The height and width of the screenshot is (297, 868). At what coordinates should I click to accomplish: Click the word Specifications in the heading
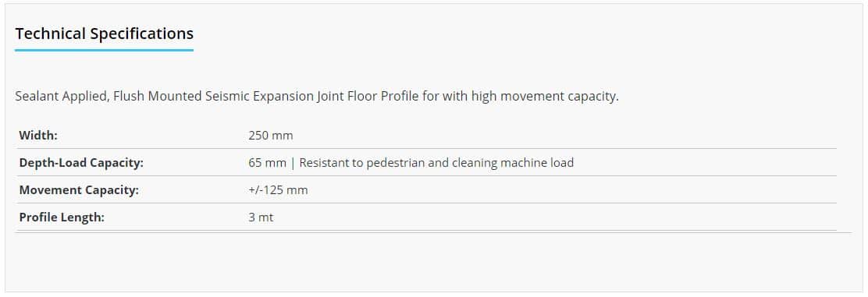(142, 34)
